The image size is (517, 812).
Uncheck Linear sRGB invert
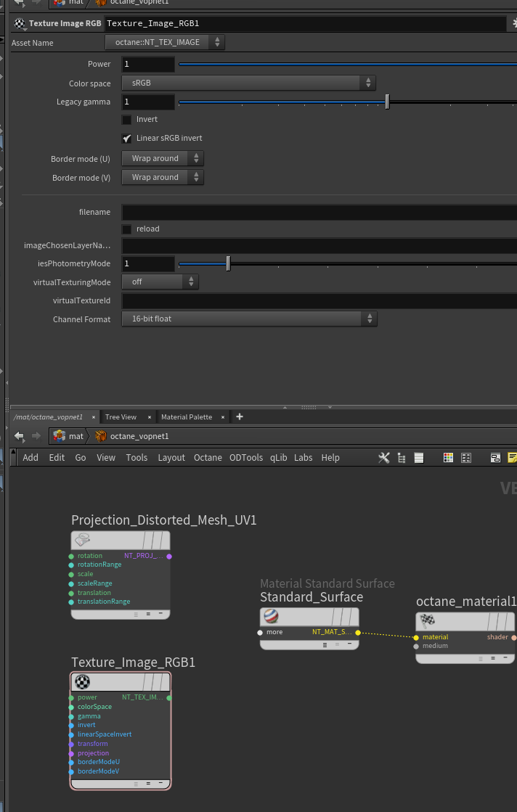point(126,139)
